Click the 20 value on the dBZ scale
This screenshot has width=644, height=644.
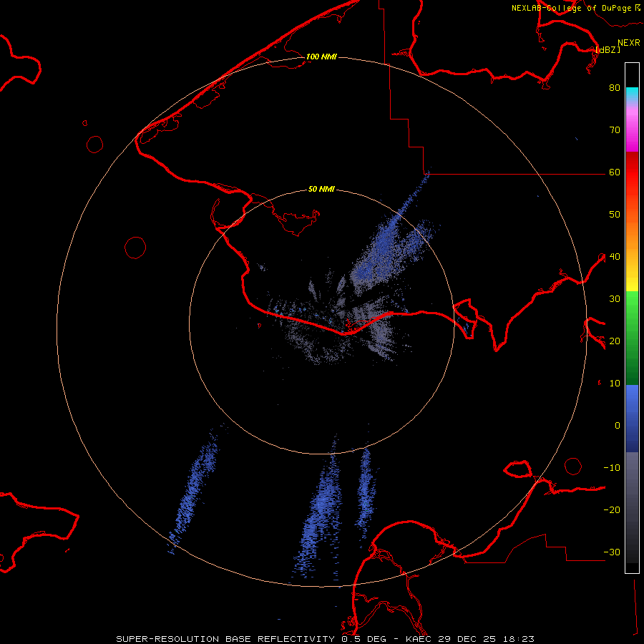[615, 341]
